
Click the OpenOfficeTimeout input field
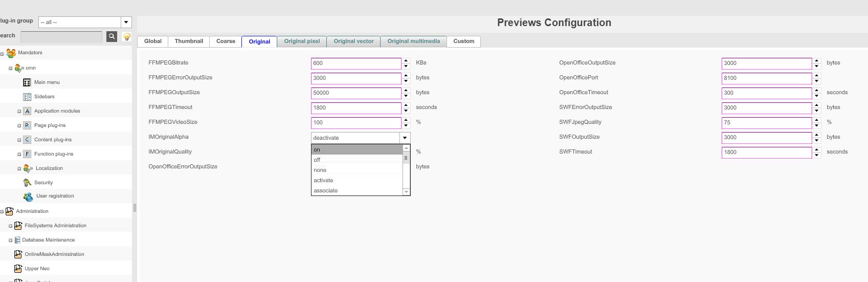click(767, 93)
